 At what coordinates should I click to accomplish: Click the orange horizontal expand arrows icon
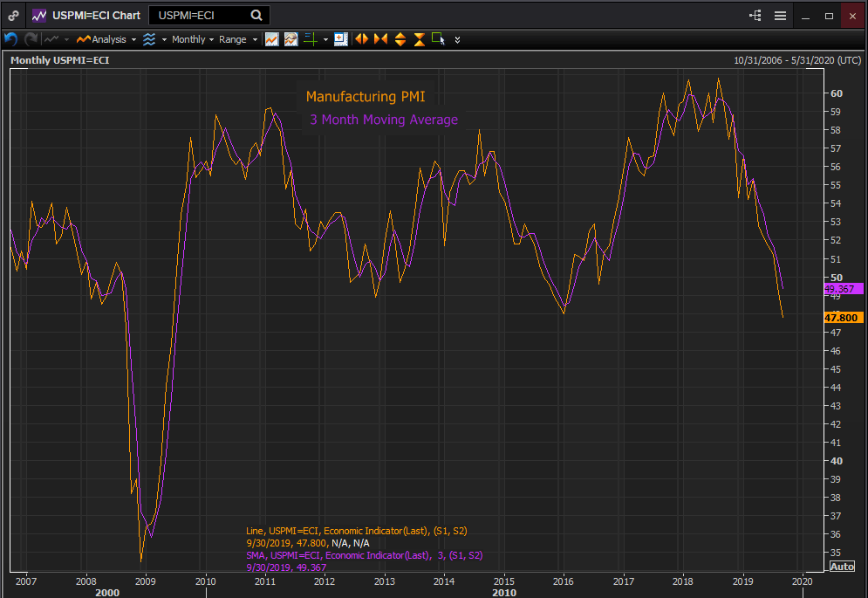[x=360, y=39]
